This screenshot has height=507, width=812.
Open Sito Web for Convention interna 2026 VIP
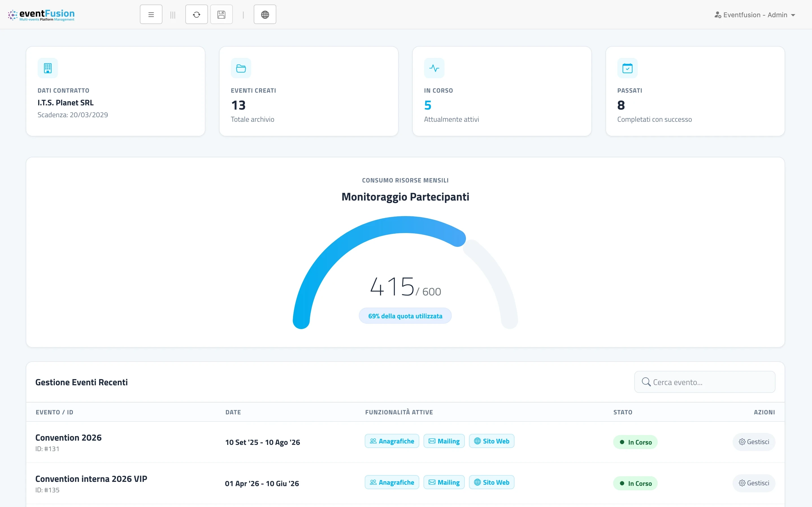[x=491, y=482]
